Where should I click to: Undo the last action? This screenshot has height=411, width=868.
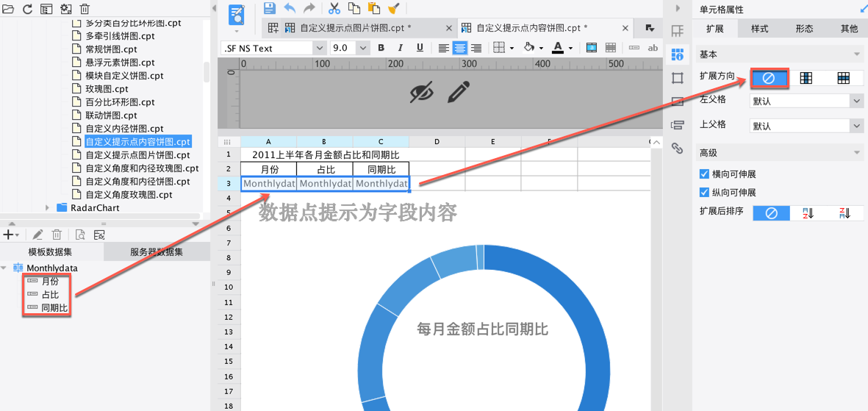pyautogui.click(x=290, y=8)
